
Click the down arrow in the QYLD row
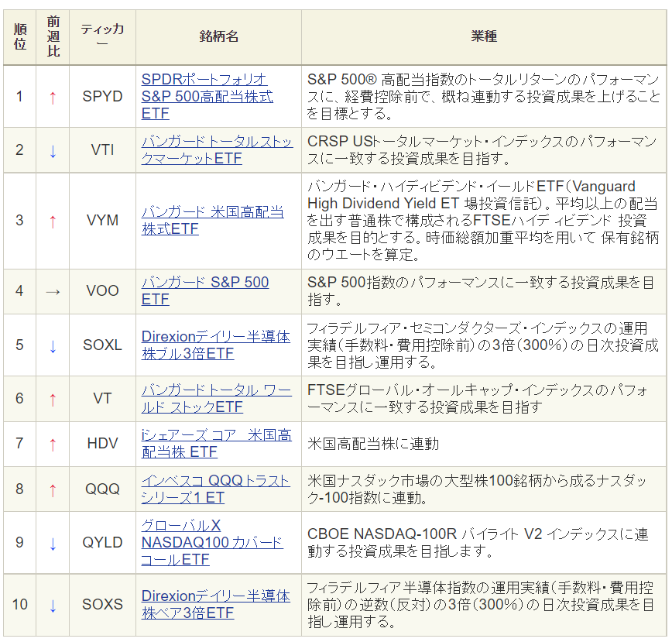point(53,543)
